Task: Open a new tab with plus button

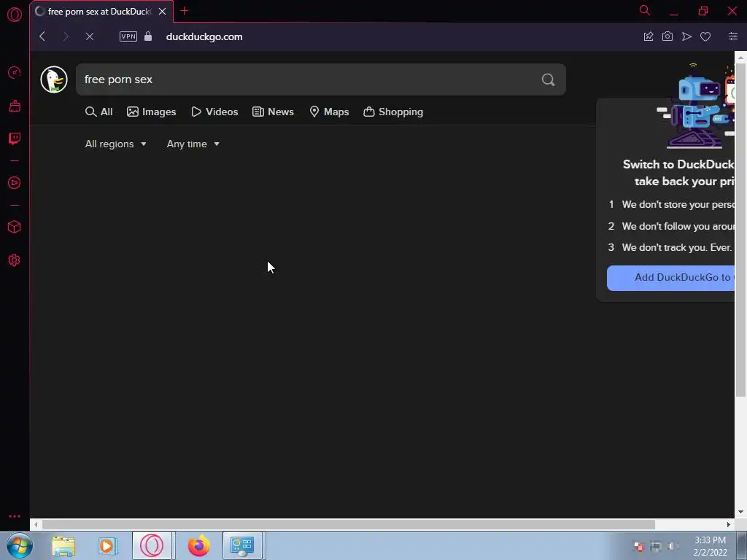Action: 185,11
